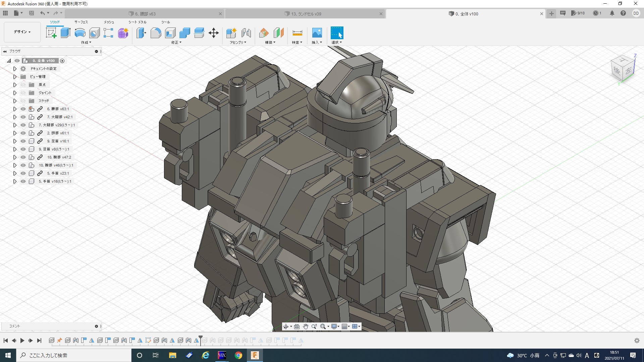This screenshot has height=362, width=644.
Task: Select the Revolve tool icon
Action: click(x=80, y=33)
